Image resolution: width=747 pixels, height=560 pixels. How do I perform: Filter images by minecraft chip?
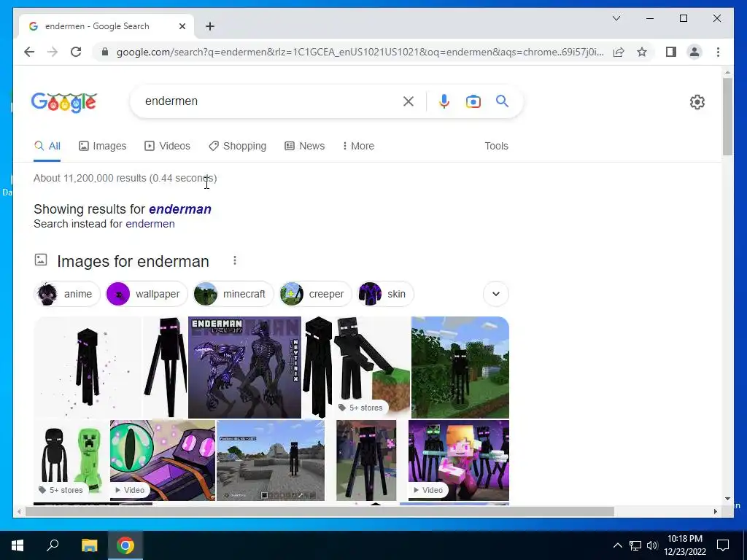(x=233, y=294)
